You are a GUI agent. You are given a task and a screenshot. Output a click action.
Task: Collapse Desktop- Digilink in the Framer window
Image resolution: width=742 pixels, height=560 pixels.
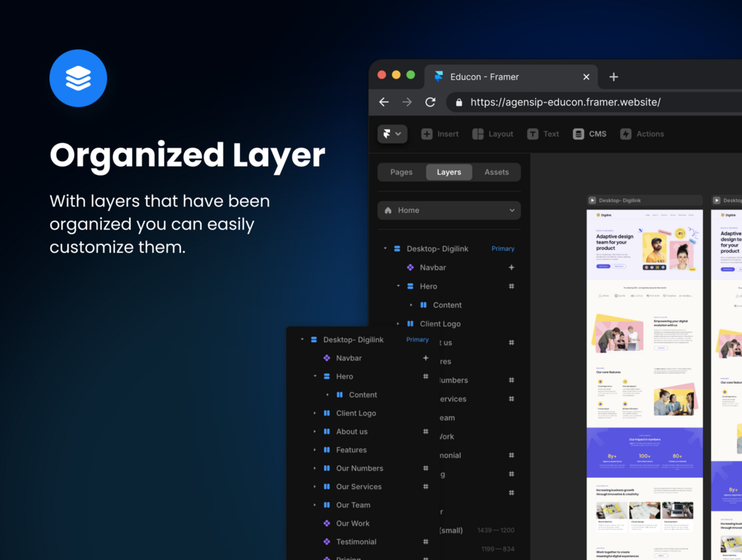click(385, 249)
